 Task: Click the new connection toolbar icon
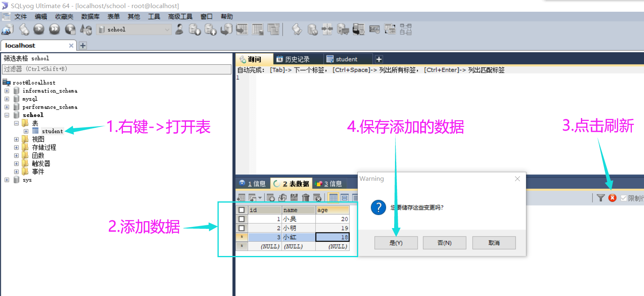8,30
